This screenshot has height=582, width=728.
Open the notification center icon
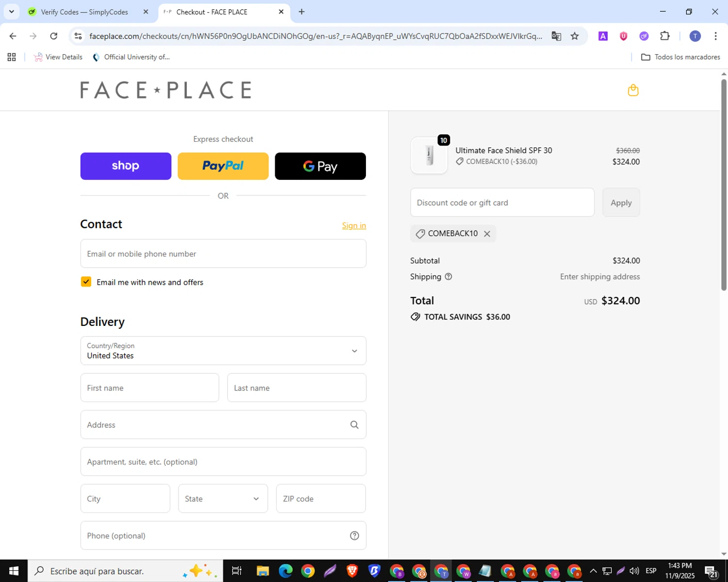[711, 571]
